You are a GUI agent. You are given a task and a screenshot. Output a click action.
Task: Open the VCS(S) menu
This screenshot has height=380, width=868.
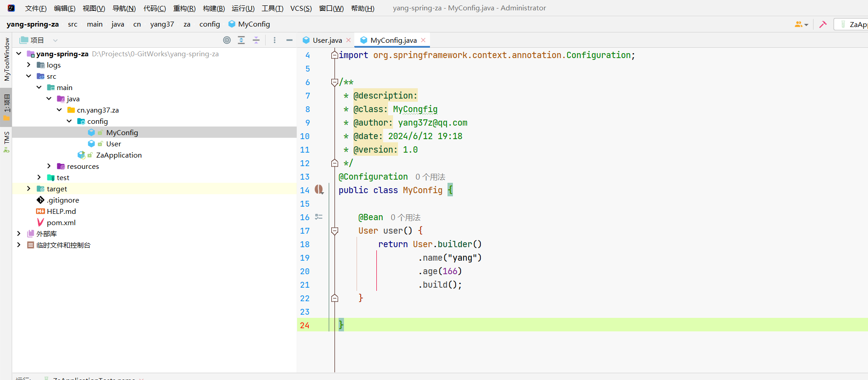click(x=301, y=8)
